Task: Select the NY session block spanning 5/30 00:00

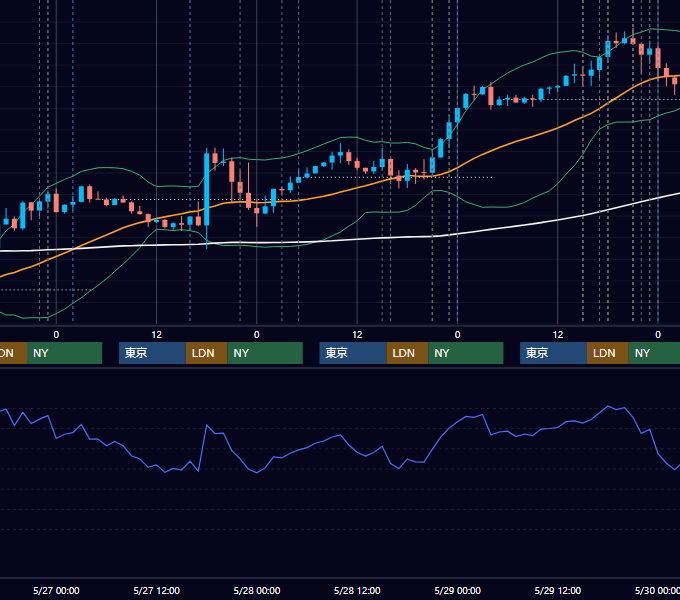Action: 654,353
